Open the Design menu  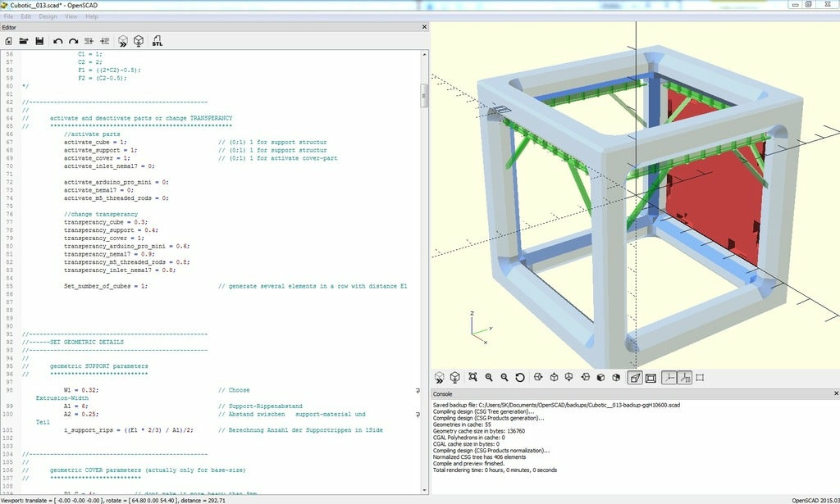click(x=48, y=16)
